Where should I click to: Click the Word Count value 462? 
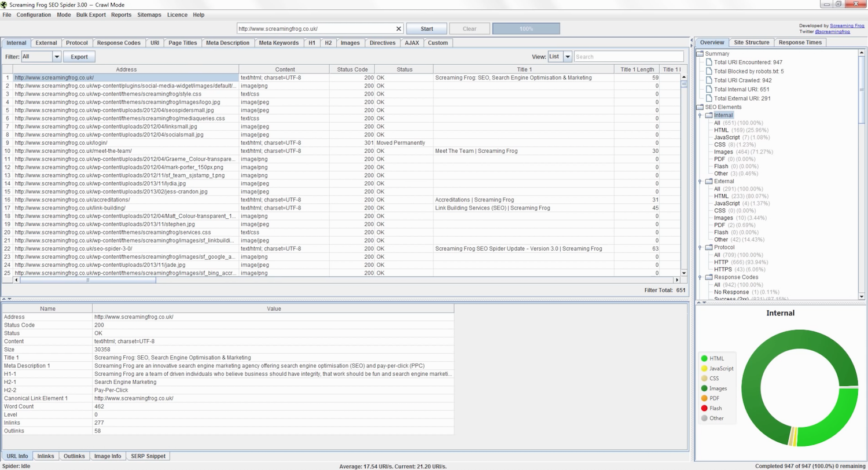(98, 406)
